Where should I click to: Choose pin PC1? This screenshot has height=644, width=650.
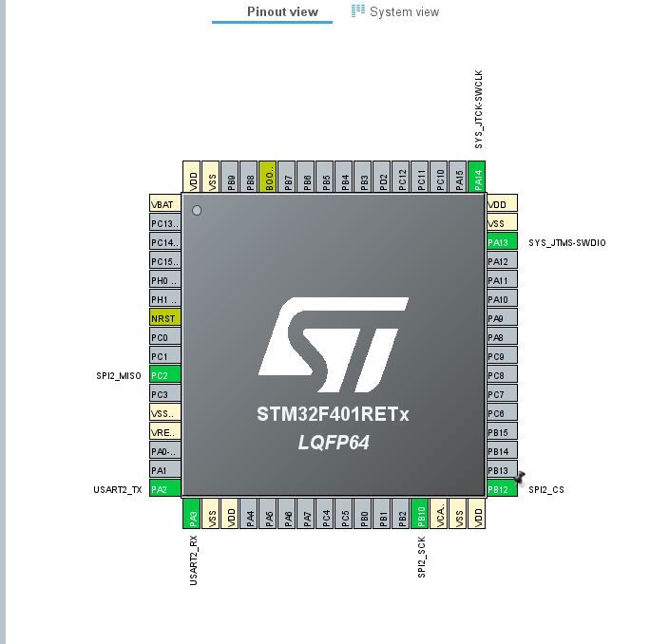pyautogui.click(x=165, y=356)
